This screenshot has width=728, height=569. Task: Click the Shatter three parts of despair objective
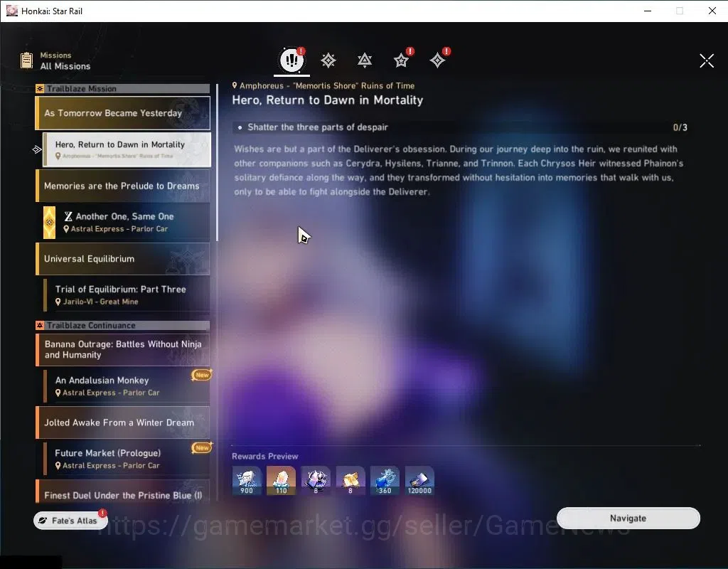(x=318, y=127)
